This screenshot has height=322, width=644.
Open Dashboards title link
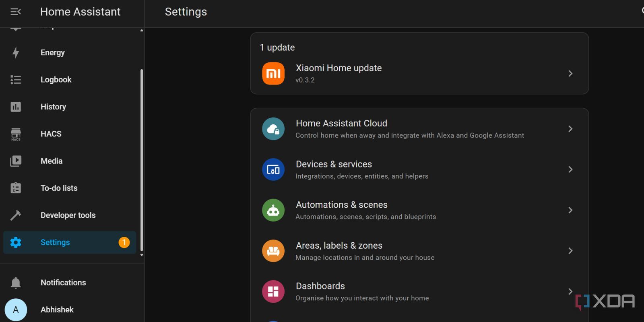[x=320, y=286]
